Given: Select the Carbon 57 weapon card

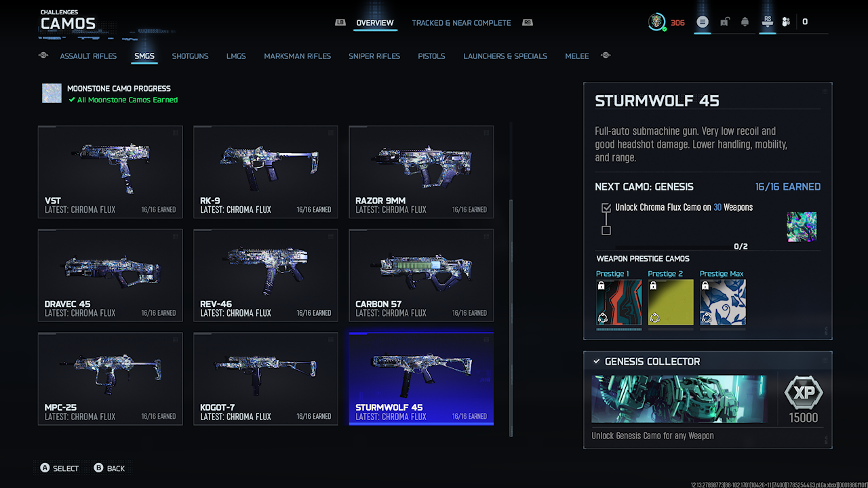Looking at the screenshot, I should point(421,275).
